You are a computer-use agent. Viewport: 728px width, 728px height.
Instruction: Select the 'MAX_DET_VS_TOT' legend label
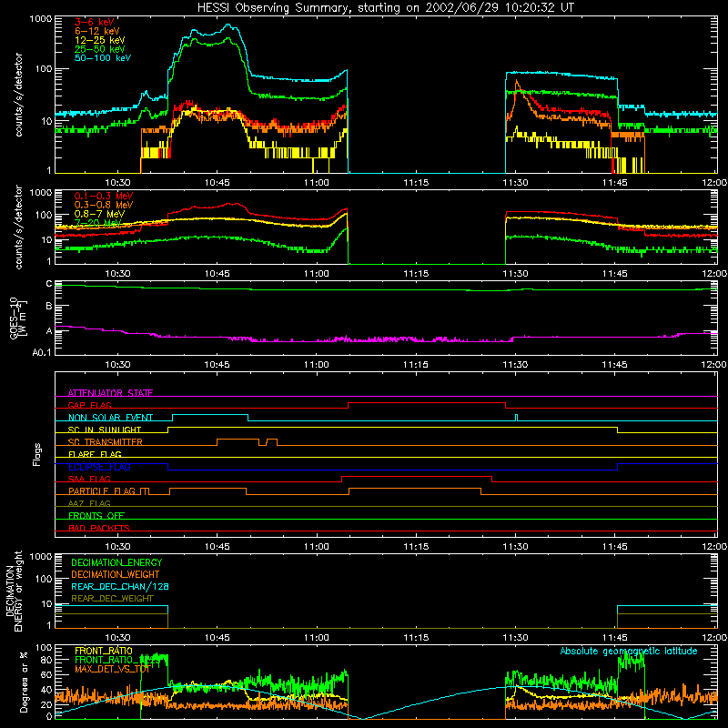click(112, 669)
